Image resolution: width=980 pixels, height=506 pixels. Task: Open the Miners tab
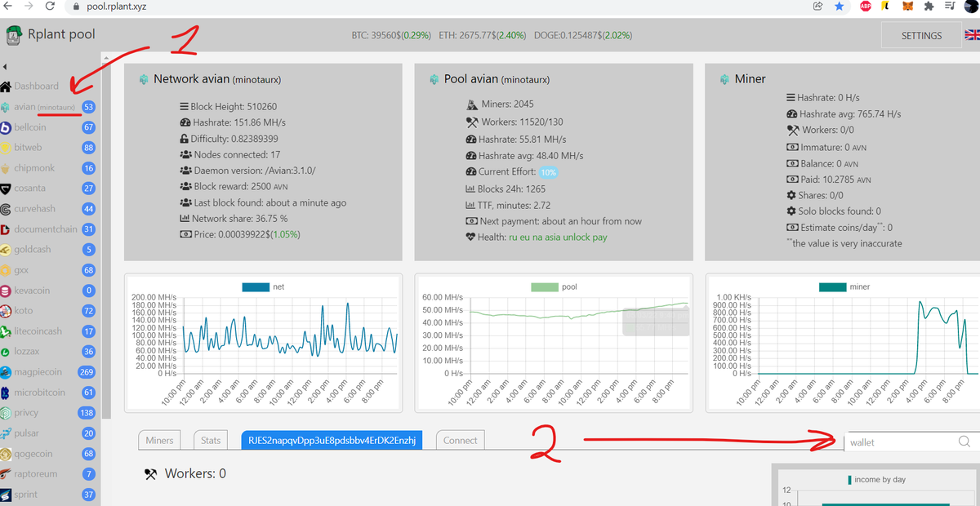[159, 440]
